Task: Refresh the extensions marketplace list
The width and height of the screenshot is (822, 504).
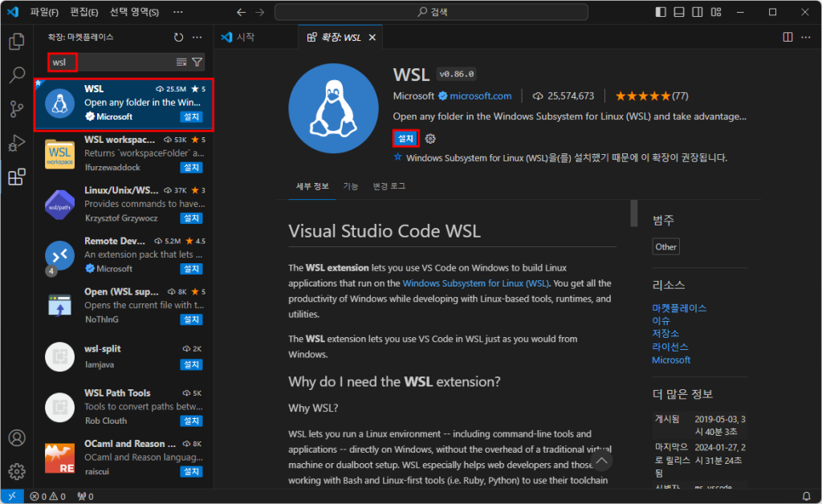Action: tap(179, 37)
